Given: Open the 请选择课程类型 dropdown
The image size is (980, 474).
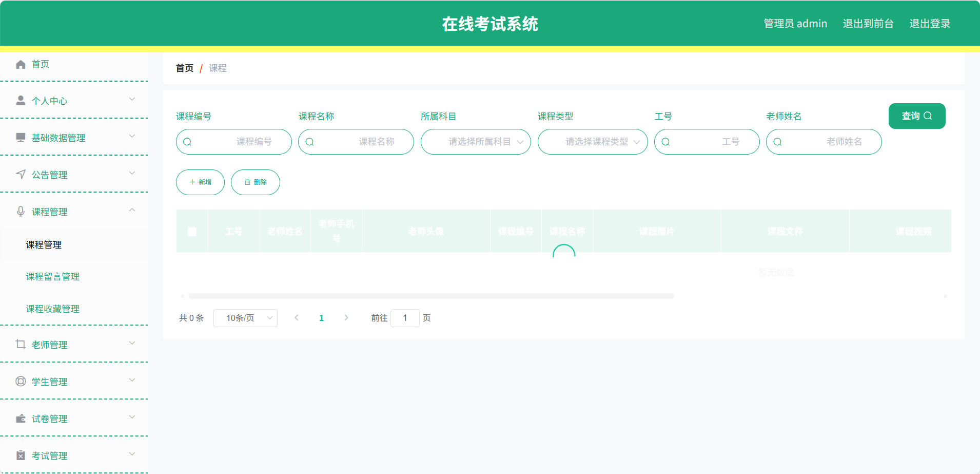Looking at the screenshot, I should pos(593,142).
